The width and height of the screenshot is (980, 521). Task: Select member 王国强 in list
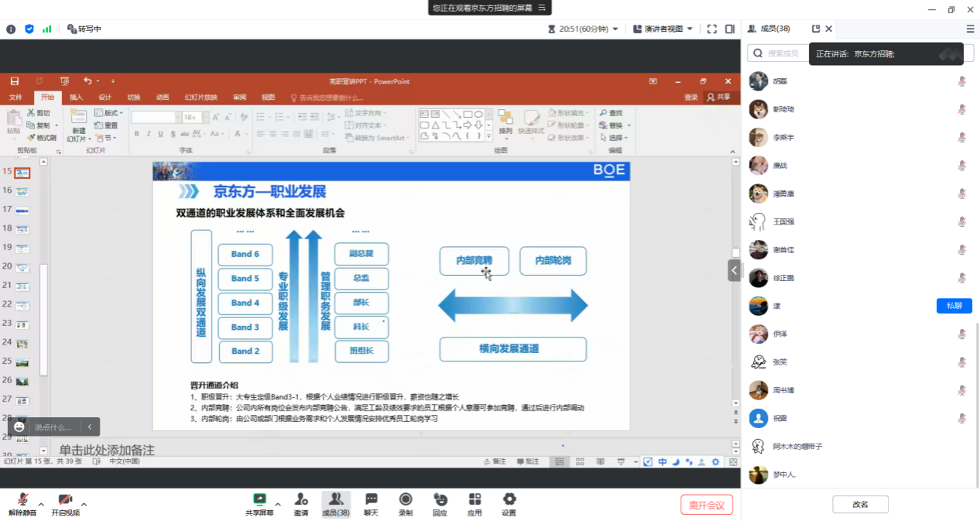[x=859, y=221]
